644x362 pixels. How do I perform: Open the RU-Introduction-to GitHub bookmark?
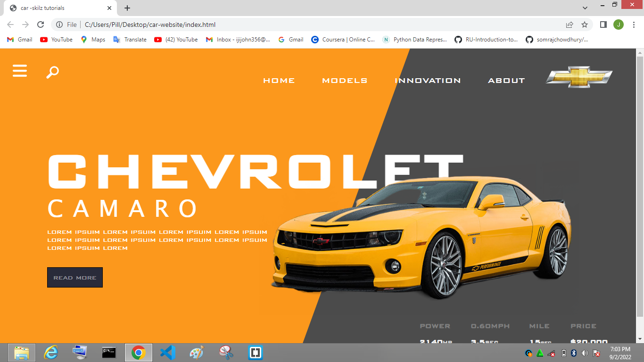point(485,40)
